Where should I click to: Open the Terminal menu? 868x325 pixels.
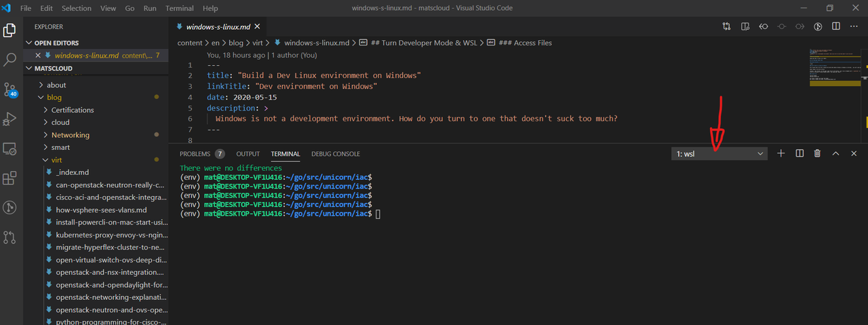(x=180, y=8)
